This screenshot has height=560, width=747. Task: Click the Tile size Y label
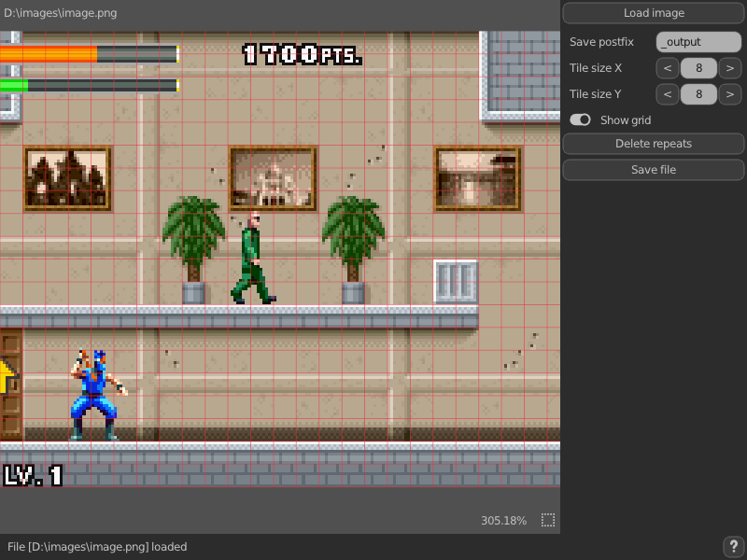point(596,94)
